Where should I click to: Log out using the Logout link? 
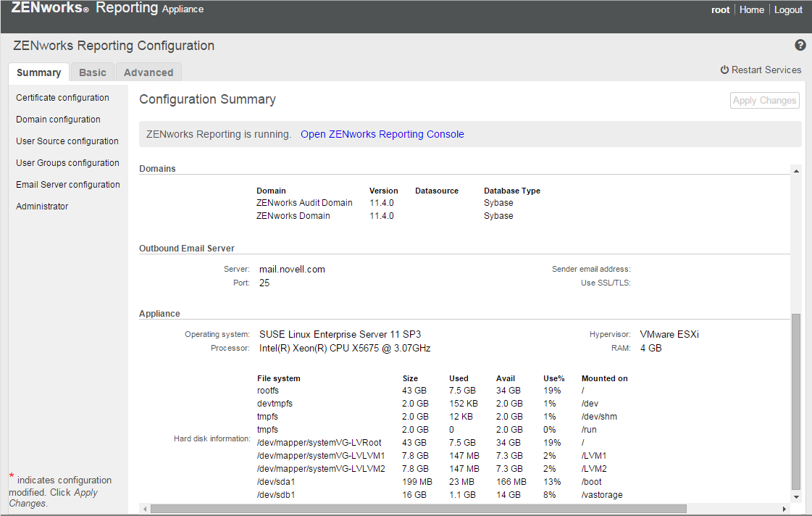click(788, 9)
